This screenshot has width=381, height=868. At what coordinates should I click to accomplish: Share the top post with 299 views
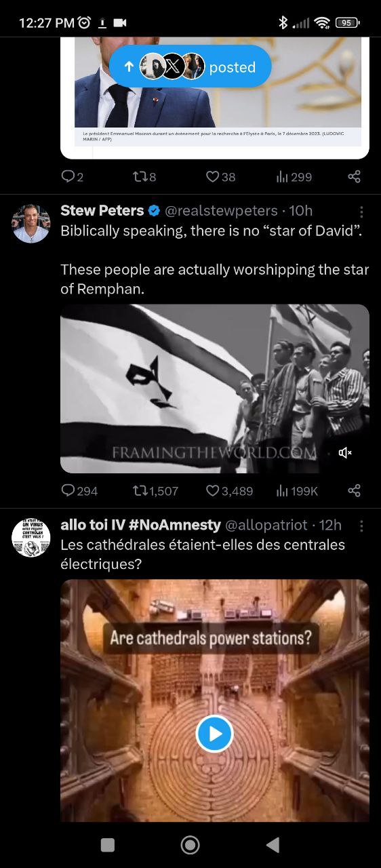[x=354, y=177]
